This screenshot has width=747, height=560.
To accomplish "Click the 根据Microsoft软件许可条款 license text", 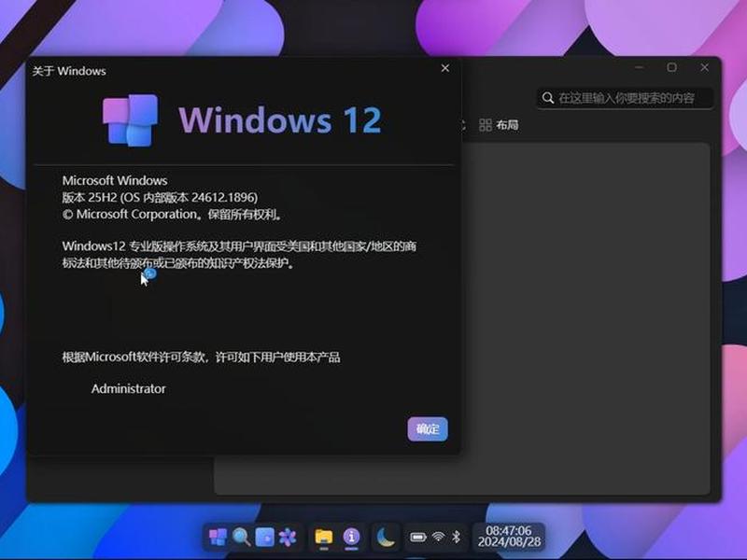I will pyautogui.click(x=201, y=357).
